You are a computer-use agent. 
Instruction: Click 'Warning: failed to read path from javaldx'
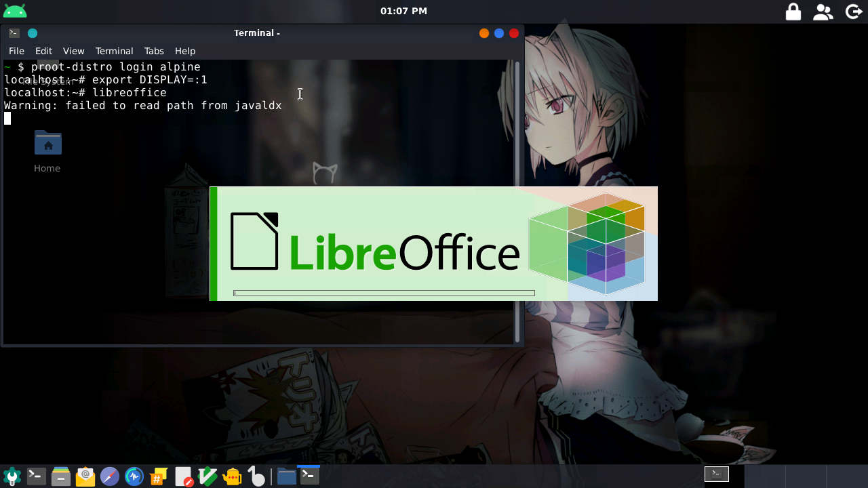point(143,106)
